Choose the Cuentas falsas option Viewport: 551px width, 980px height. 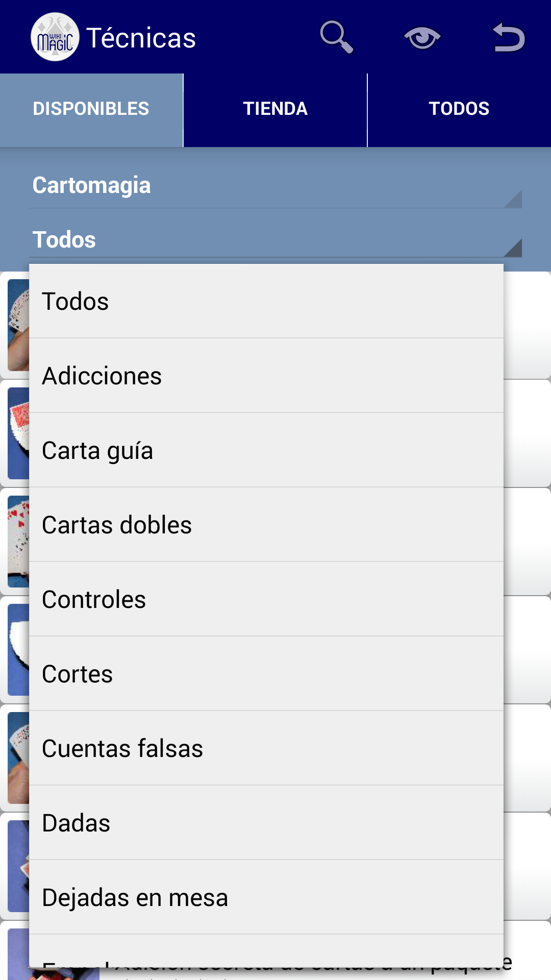pos(266,748)
